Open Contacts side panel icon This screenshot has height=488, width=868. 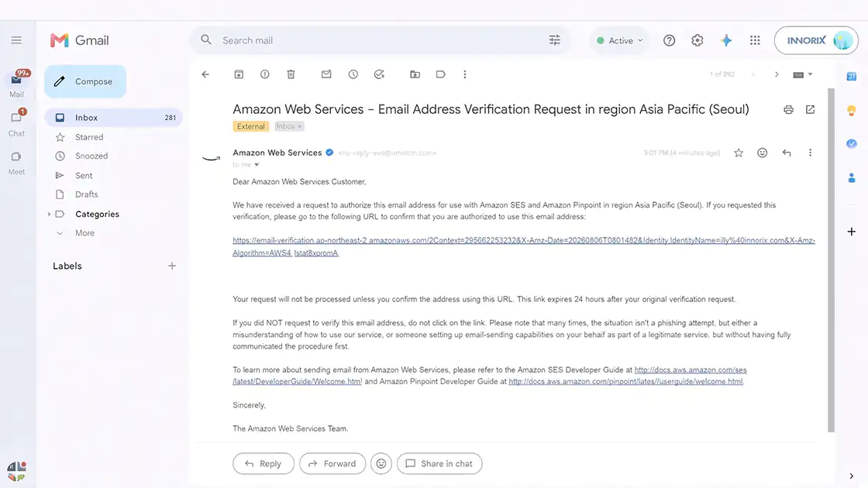click(852, 177)
